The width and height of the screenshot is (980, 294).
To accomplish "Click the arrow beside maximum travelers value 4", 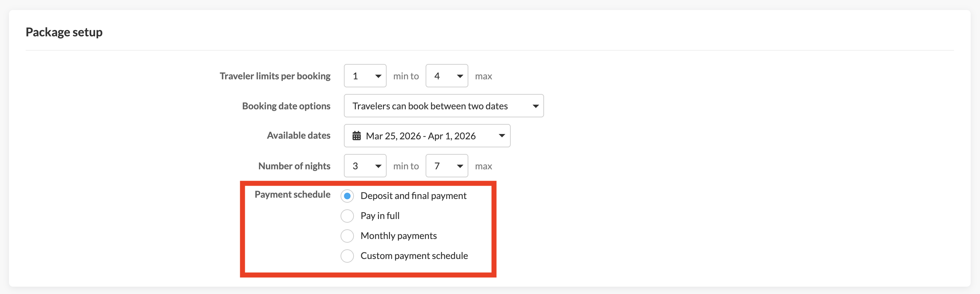I will [460, 76].
